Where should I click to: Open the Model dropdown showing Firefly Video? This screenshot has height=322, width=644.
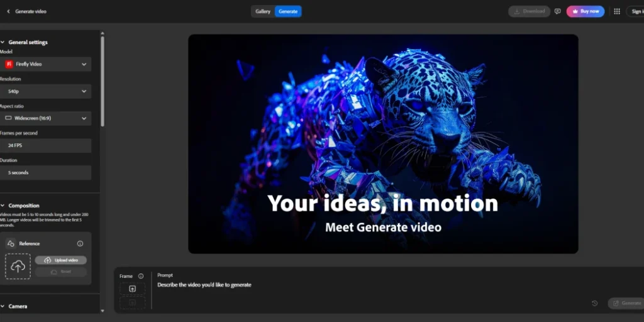(x=47, y=64)
